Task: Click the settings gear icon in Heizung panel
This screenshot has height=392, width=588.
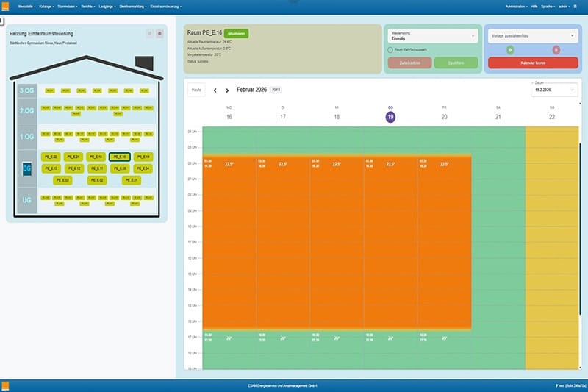Action: pos(159,33)
